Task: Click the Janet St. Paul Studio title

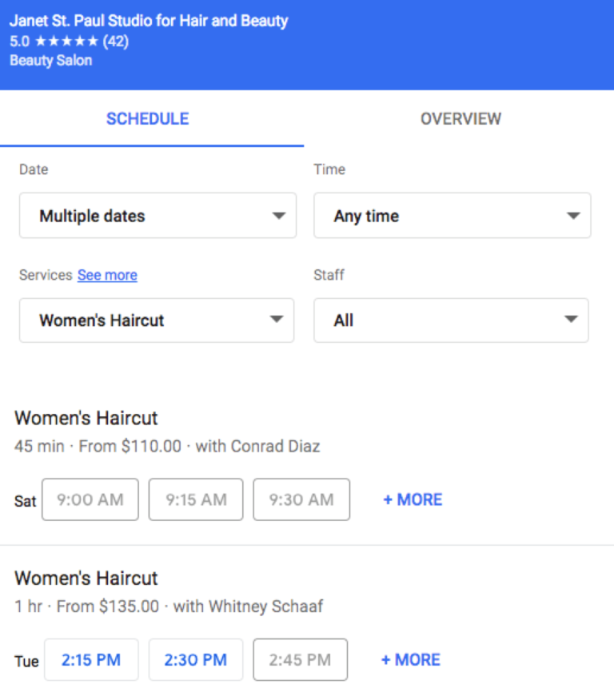Action: click(149, 21)
